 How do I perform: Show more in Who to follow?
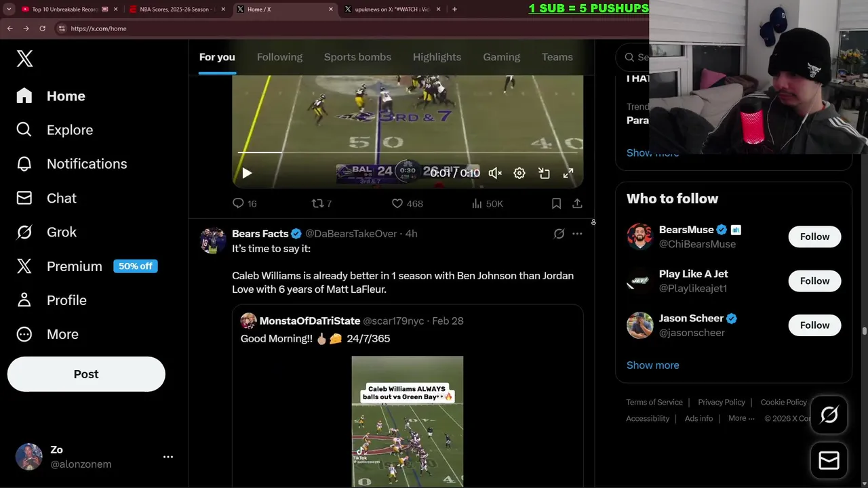click(652, 365)
